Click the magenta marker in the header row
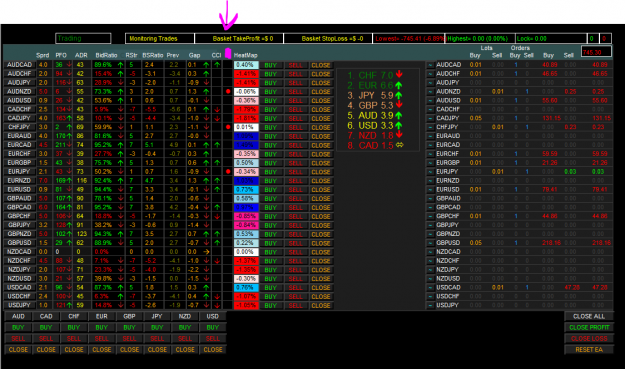625x369 pixels. click(228, 53)
